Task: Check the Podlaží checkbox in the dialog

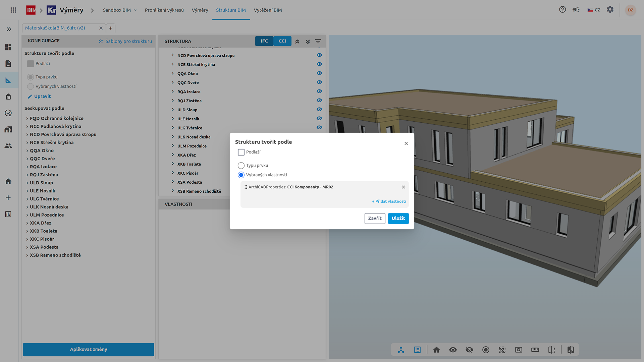Action: (241, 152)
